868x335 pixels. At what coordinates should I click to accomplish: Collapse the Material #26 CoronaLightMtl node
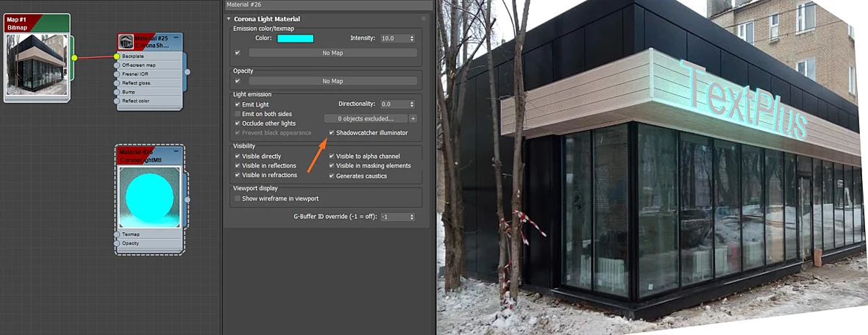pyautogui.click(x=176, y=151)
